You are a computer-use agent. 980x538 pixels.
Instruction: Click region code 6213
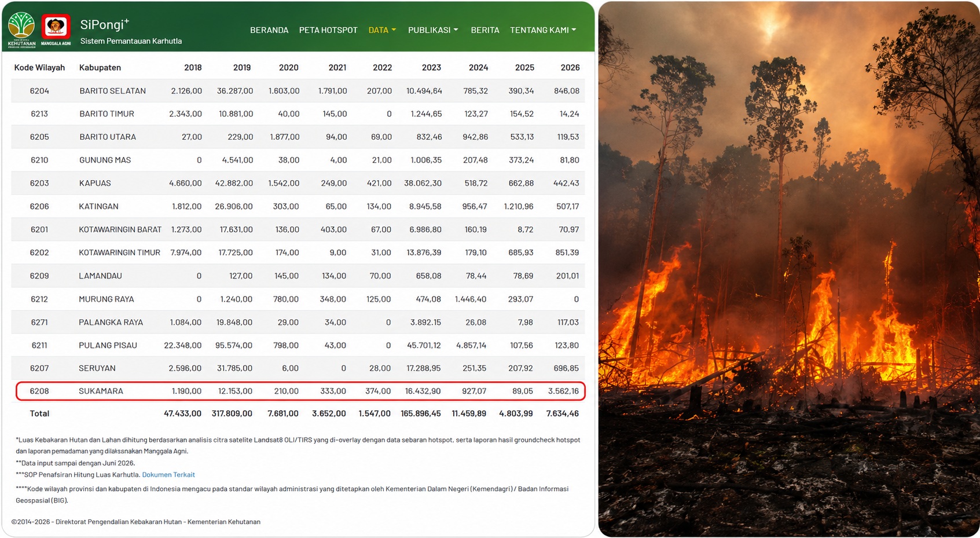[39, 114]
